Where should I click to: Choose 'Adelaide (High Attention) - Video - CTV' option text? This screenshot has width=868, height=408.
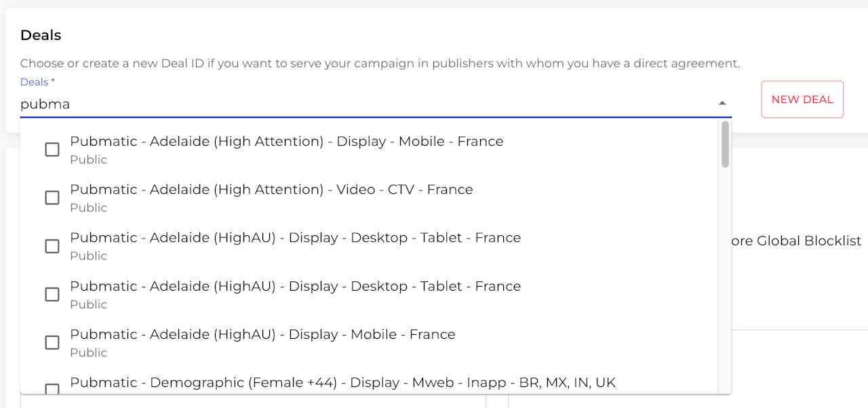click(x=271, y=190)
